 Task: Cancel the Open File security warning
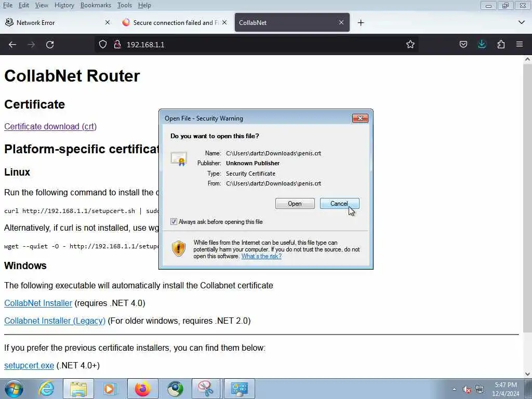pos(339,204)
